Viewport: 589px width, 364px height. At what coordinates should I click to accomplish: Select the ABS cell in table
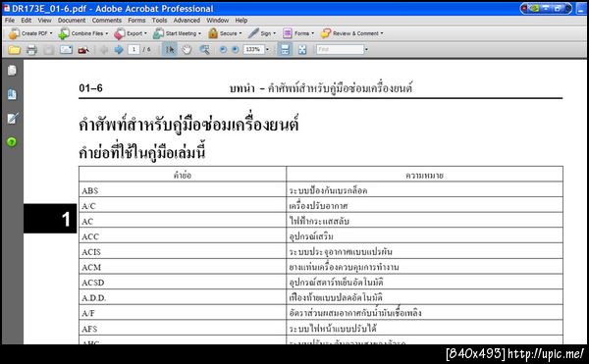(x=183, y=190)
